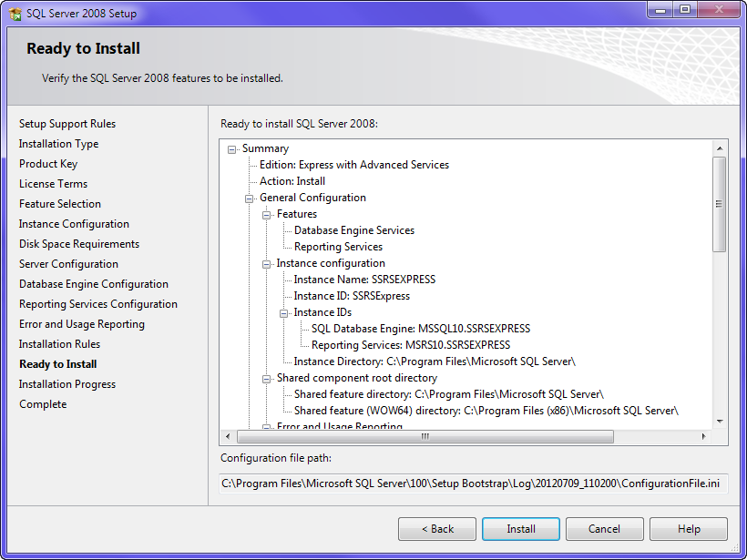Select SQL Database Engine: MSSQL10.SSRSEXPRESS row
Image resolution: width=747 pixels, height=560 pixels.
421,329
